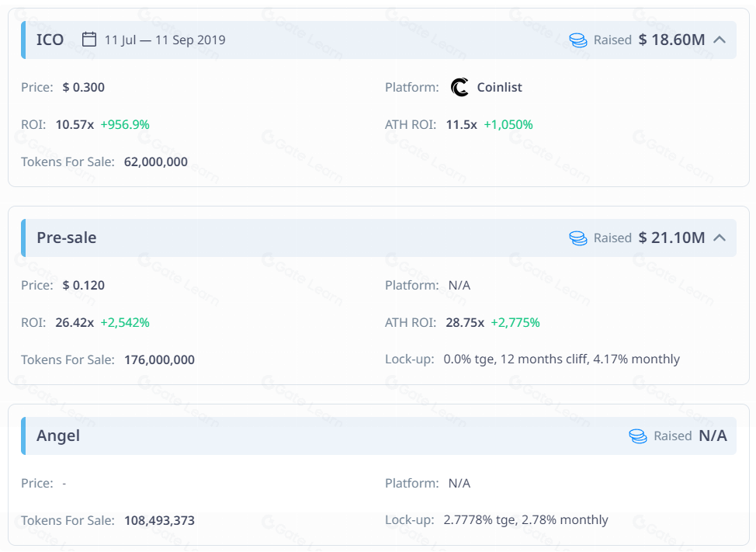Click the +2,775% ATH ROI value
Viewport: 756px width, 552px height.
(515, 322)
